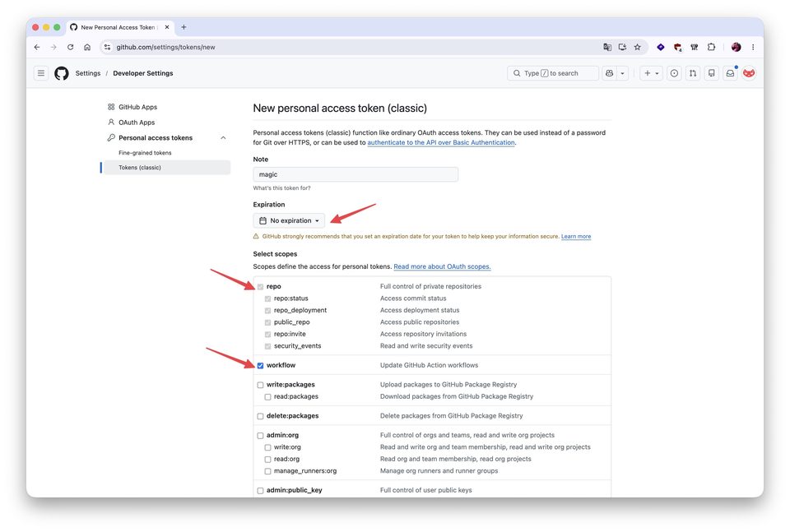
Task: Toggle the repo scope checkbox
Action: point(261,287)
